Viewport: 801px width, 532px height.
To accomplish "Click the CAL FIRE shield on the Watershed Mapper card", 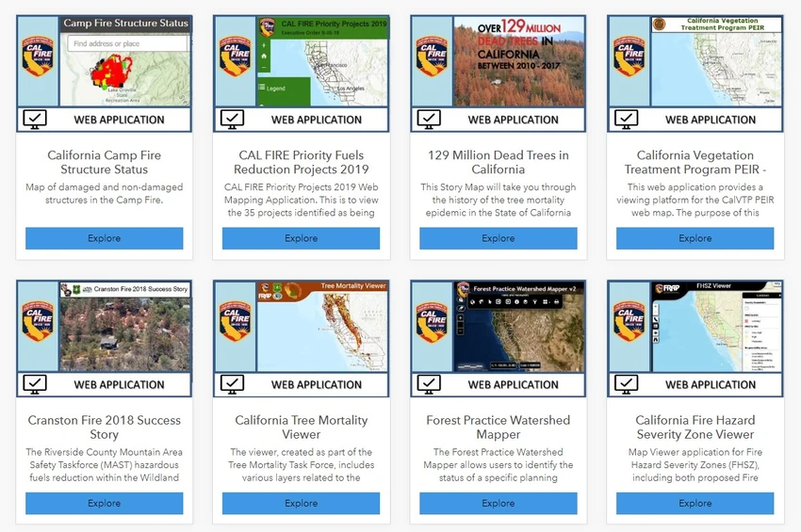I will coord(432,321).
